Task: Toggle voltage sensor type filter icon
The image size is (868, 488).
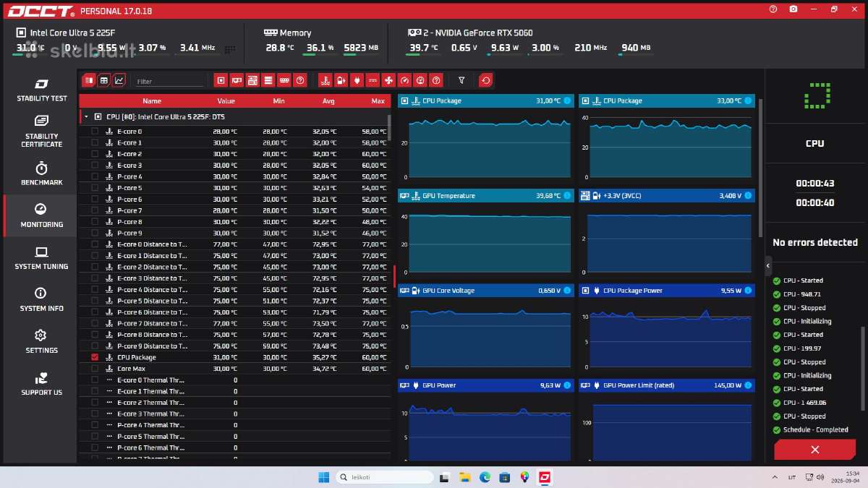Action: point(341,80)
